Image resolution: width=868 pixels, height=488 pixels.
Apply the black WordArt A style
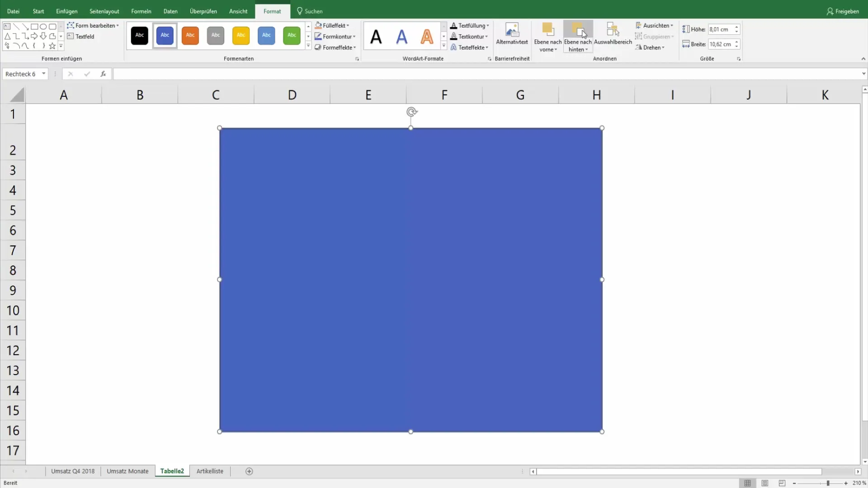pos(376,36)
